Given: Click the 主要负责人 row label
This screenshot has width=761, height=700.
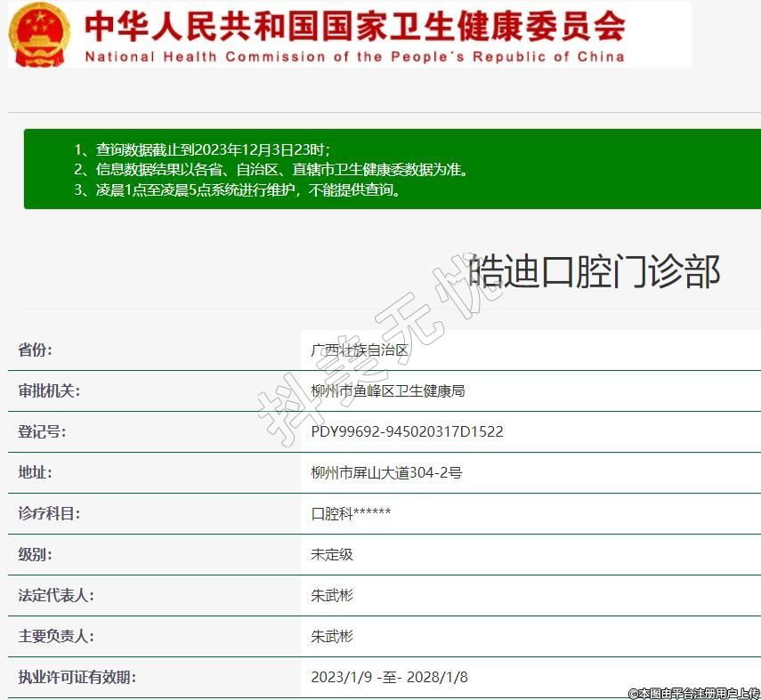Looking at the screenshot, I should pos(56,636).
